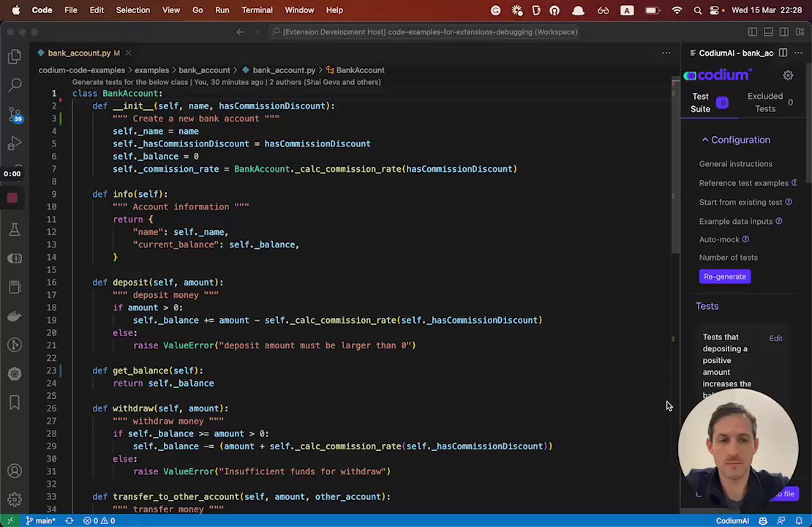Open the Accounts icon in activity bar
Screen dimensions: 812x527
click(x=15, y=471)
